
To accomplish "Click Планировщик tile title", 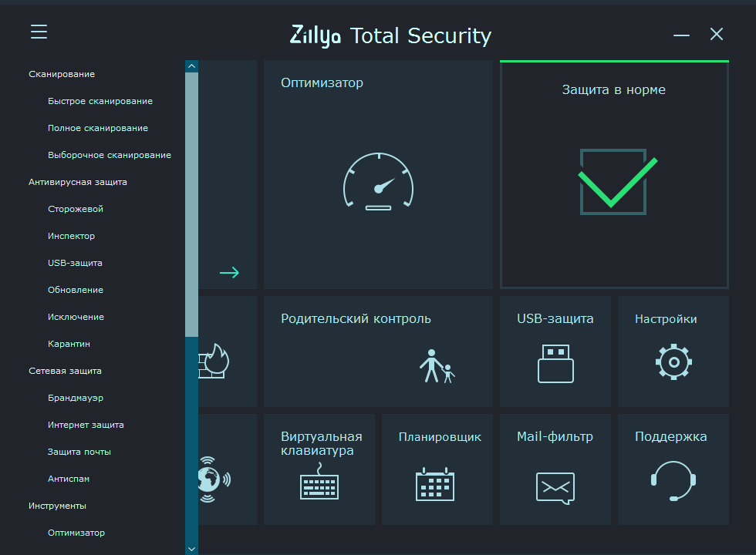I will click(x=440, y=437).
